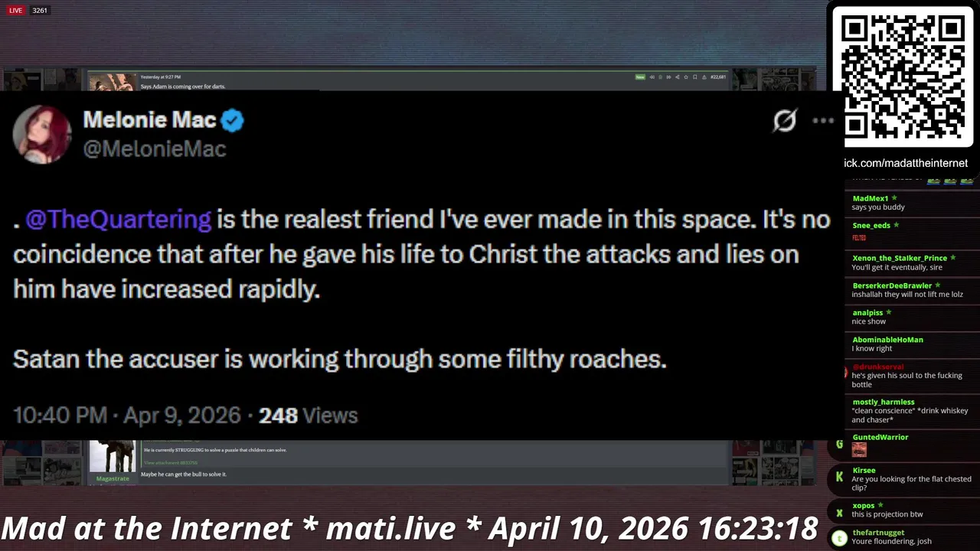Click the report warning icon on forum post
This screenshot has width=980, height=551.
click(x=704, y=77)
